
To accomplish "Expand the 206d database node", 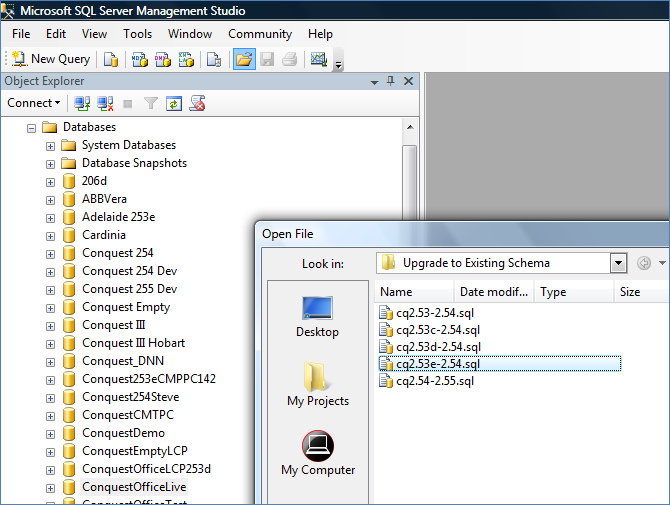I will point(50,182).
